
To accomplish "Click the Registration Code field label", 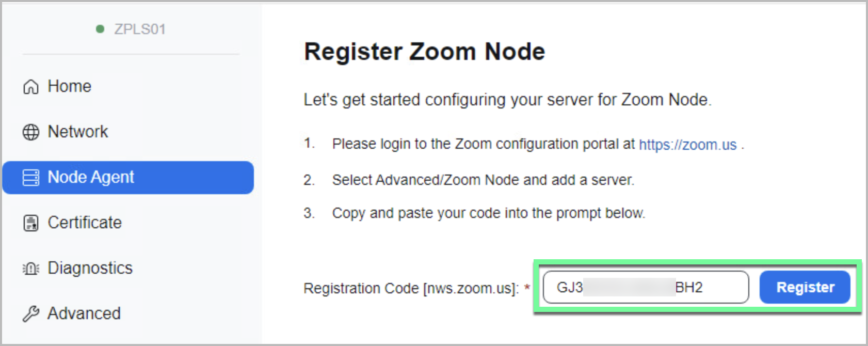I will pyautogui.click(x=411, y=288).
